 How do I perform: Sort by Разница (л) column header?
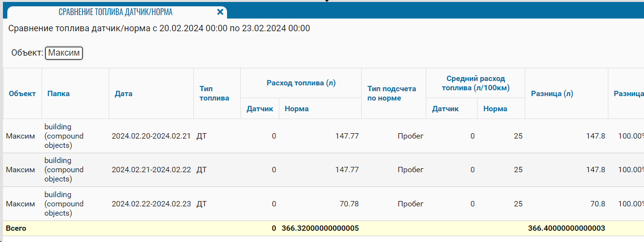552,94
